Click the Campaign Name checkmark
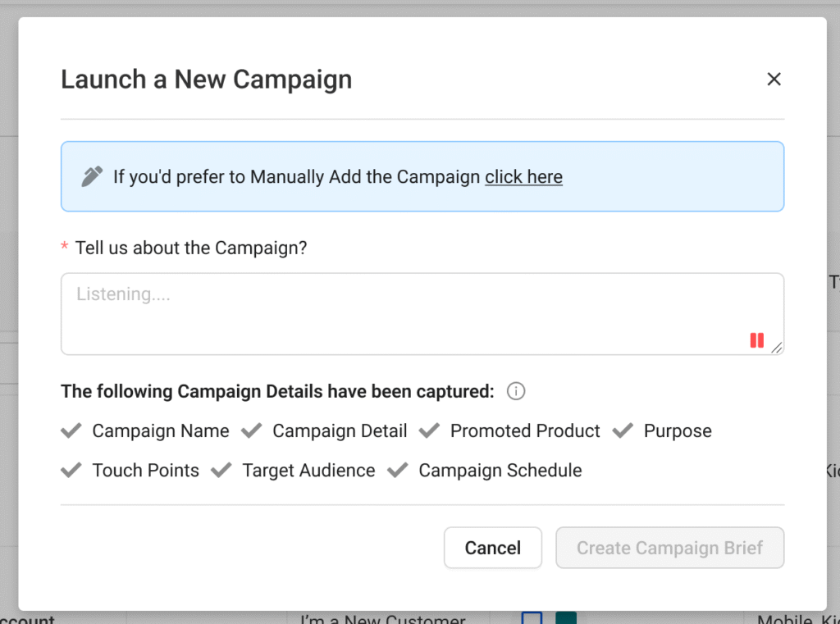840x624 pixels. [x=71, y=430]
